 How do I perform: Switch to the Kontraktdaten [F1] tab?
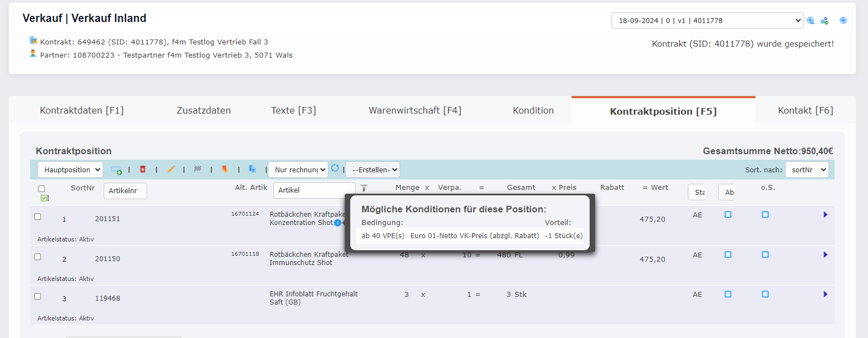[x=82, y=110]
